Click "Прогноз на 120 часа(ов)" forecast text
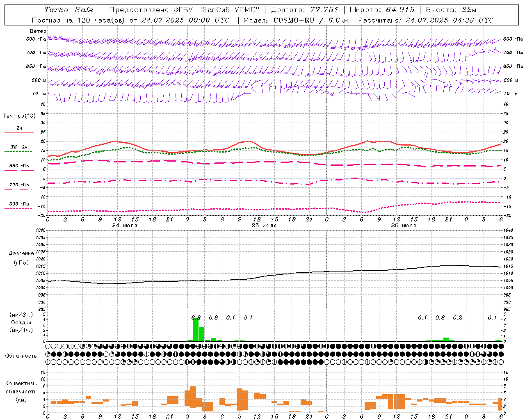This screenshot has width=525, height=420. coord(79,20)
